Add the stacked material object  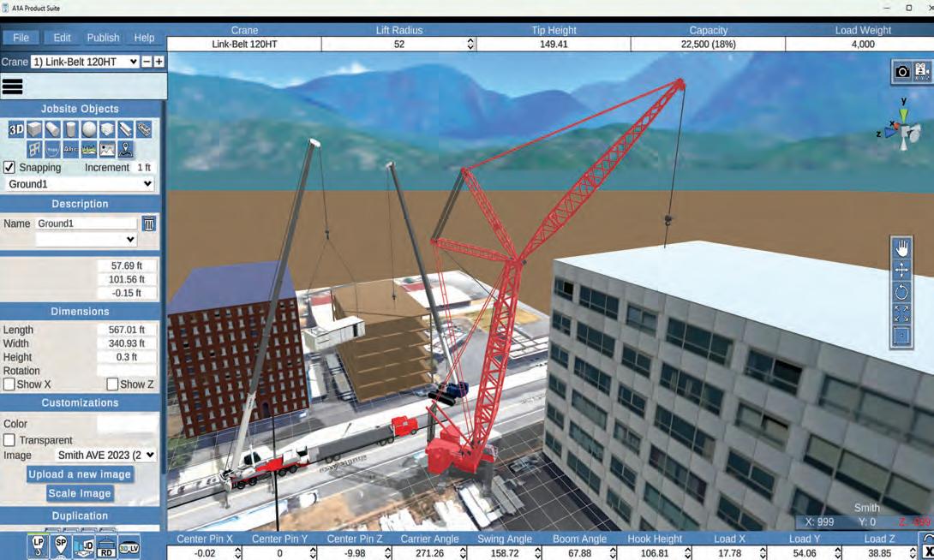(x=107, y=129)
